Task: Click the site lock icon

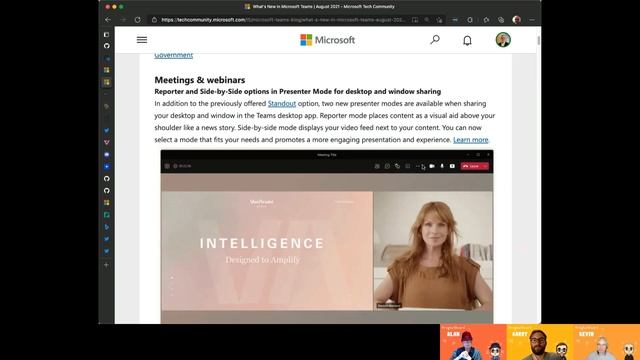Action: (x=154, y=20)
